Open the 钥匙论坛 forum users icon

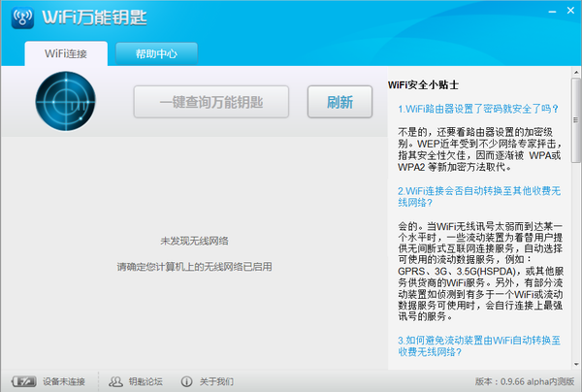(x=115, y=381)
